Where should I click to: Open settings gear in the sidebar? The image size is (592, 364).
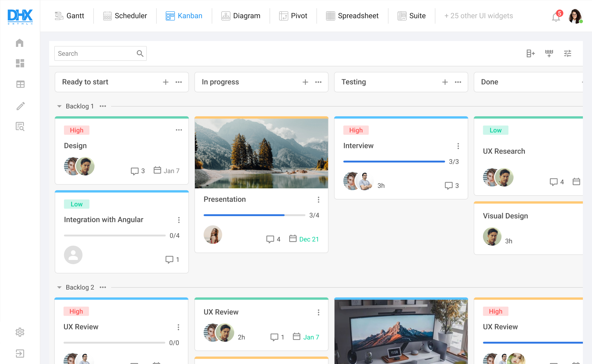pyautogui.click(x=20, y=332)
